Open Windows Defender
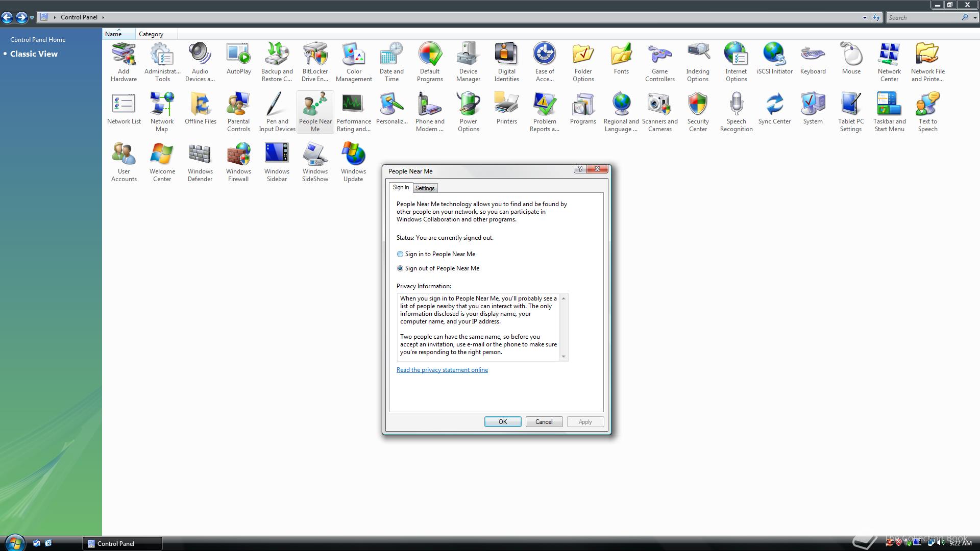 click(x=200, y=162)
